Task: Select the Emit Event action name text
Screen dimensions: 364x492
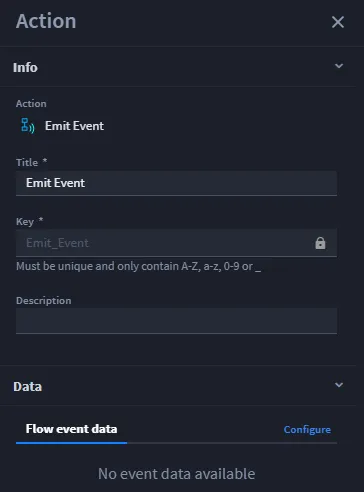Action: 74,126
